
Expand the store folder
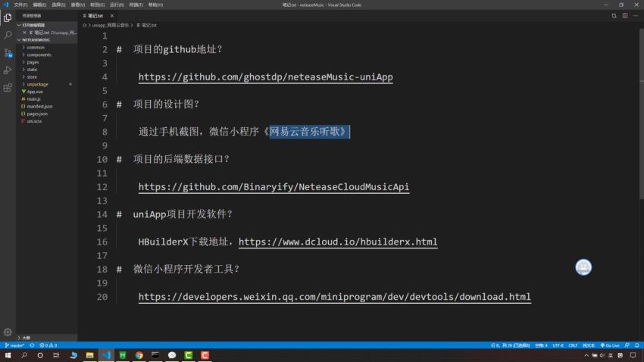(x=32, y=76)
